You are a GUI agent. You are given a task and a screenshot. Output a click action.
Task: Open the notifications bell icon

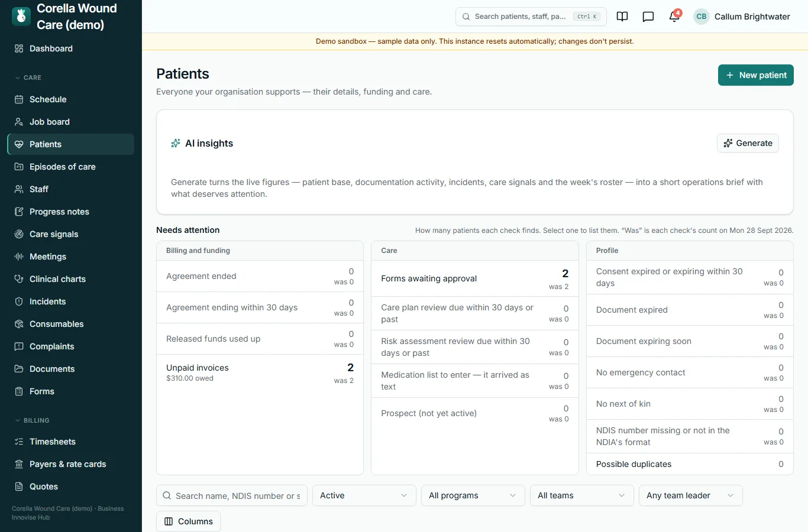tap(674, 17)
